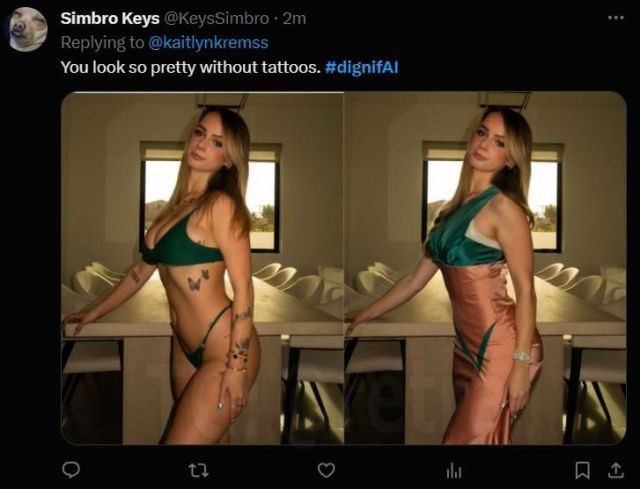Click the tweet text about tattoos
The width and height of the screenshot is (640, 489).
(190, 66)
